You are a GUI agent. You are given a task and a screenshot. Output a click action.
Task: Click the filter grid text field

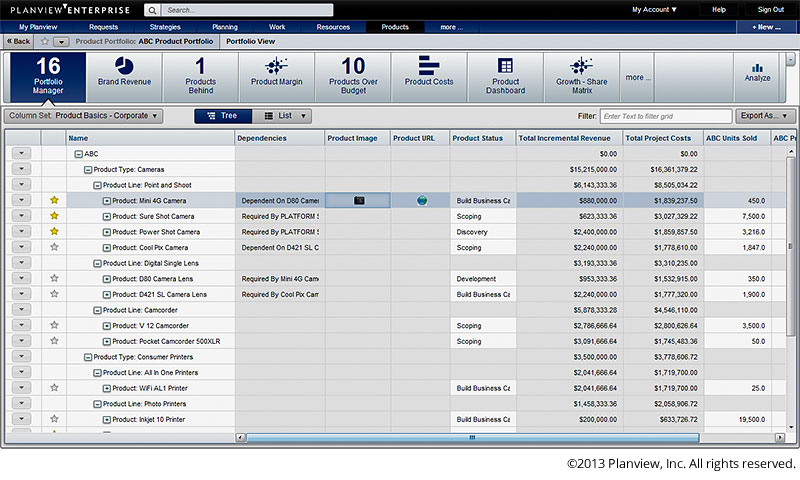pos(665,116)
